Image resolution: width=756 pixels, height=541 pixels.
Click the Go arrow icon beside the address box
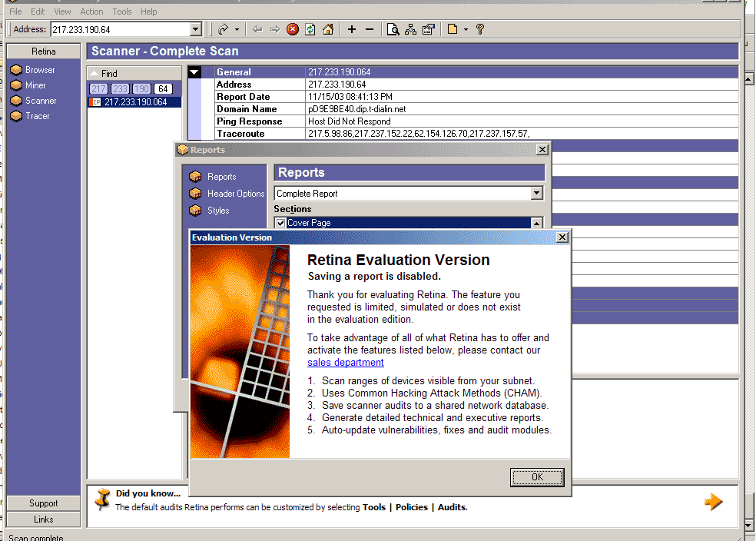223,29
